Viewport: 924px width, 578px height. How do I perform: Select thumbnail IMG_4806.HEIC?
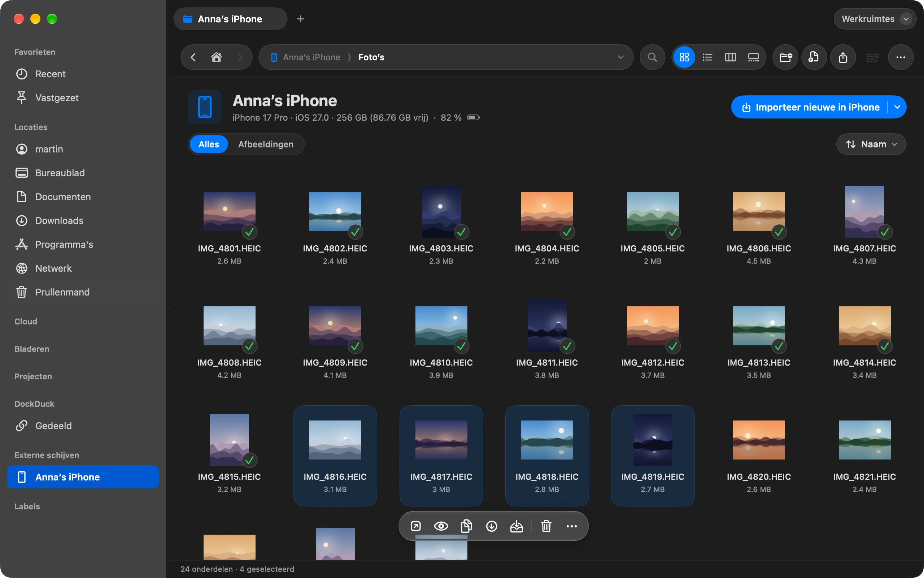pos(759,211)
